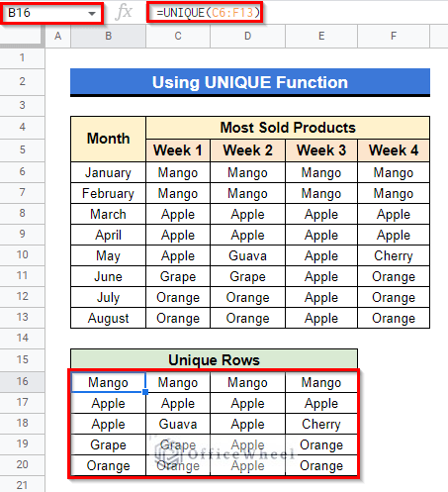Select column D header
Image resolution: width=448 pixels, height=492 pixels.
pos(248,36)
